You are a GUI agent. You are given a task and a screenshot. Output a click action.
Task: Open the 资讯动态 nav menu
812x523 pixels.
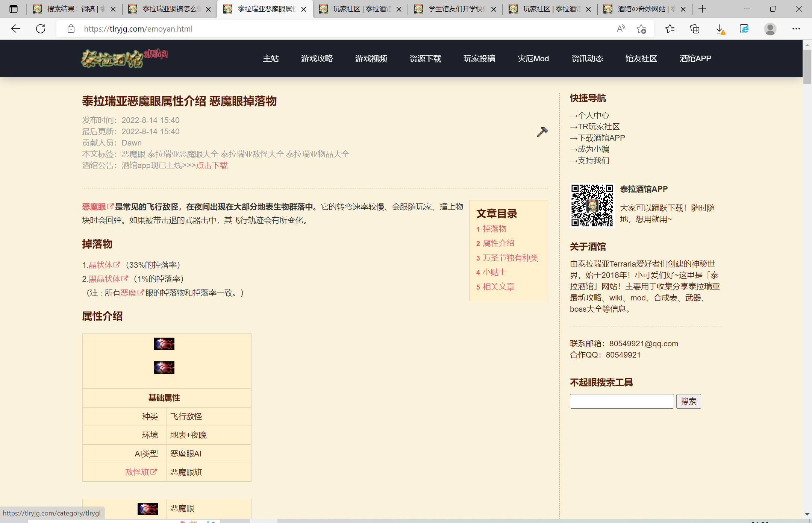587,58
